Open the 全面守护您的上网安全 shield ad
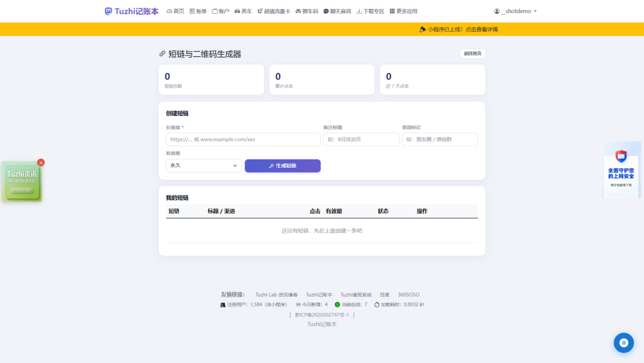This screenshot has width=644, height=363. [621, 170]
